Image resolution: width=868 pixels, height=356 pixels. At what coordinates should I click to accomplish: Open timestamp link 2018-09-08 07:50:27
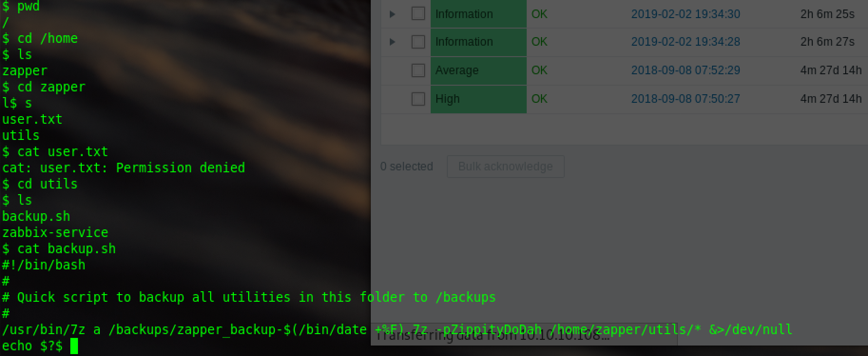[685, 99]
